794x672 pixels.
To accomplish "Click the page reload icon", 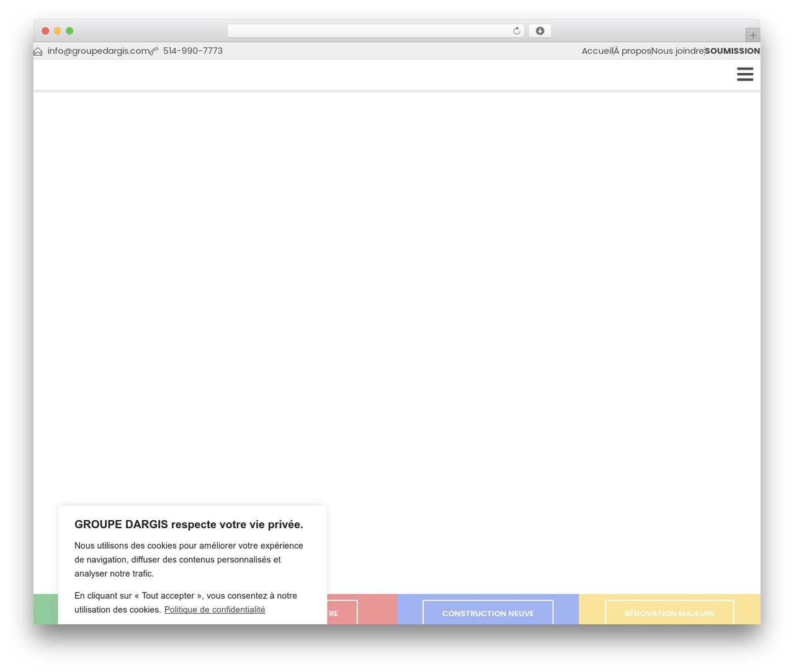I will click(516, 31).
